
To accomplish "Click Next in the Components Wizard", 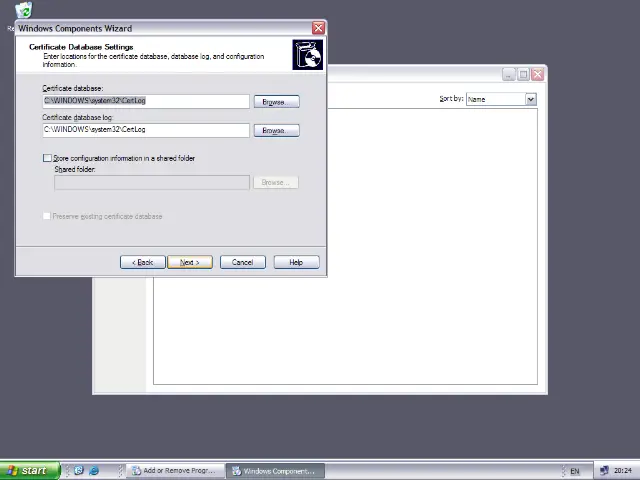I will 190,262.
